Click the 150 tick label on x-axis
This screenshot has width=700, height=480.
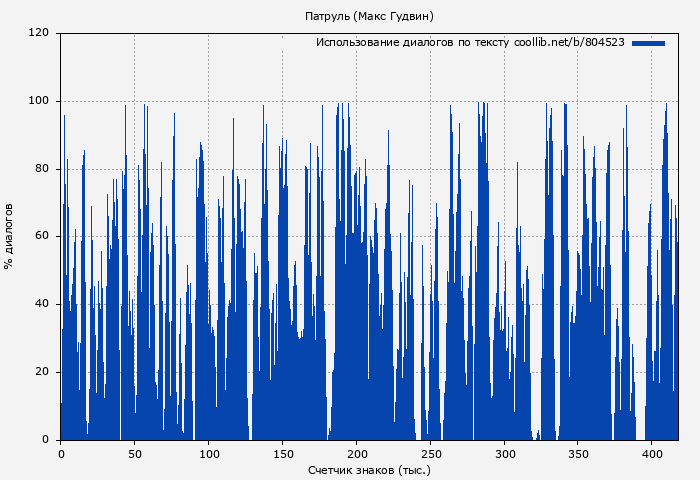click(283, 454)
